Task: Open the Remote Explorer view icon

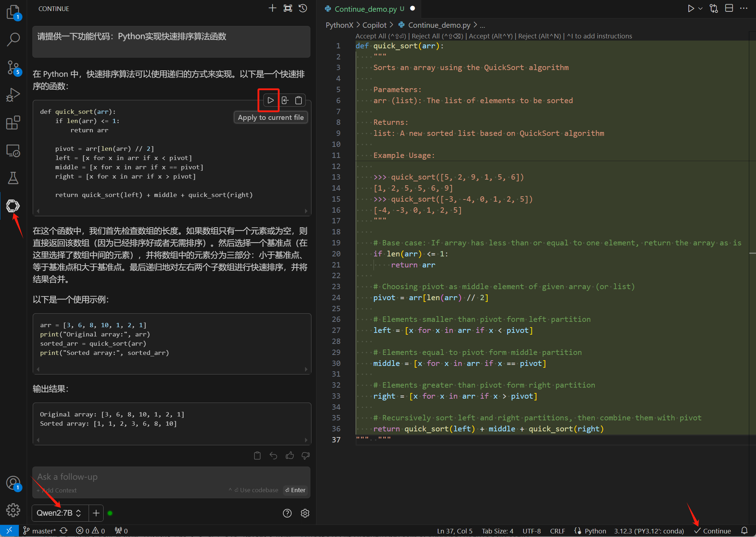Action: 13,150
